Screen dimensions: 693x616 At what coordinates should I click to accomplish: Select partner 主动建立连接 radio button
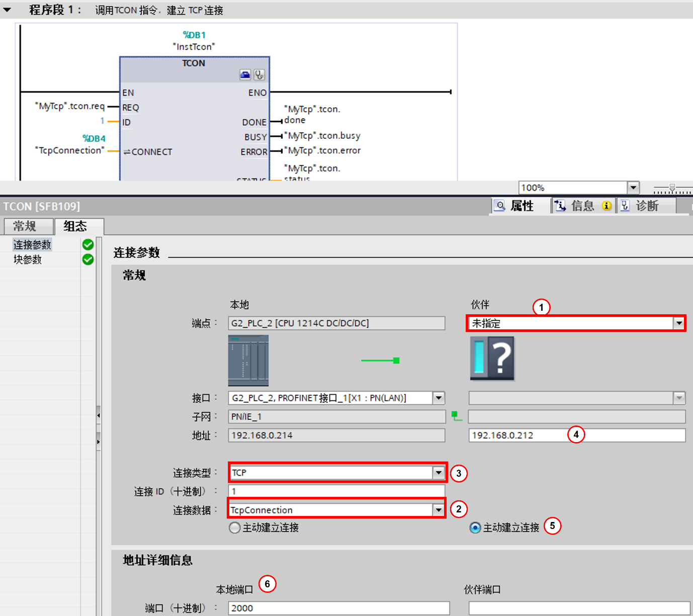tap(474, 528)
